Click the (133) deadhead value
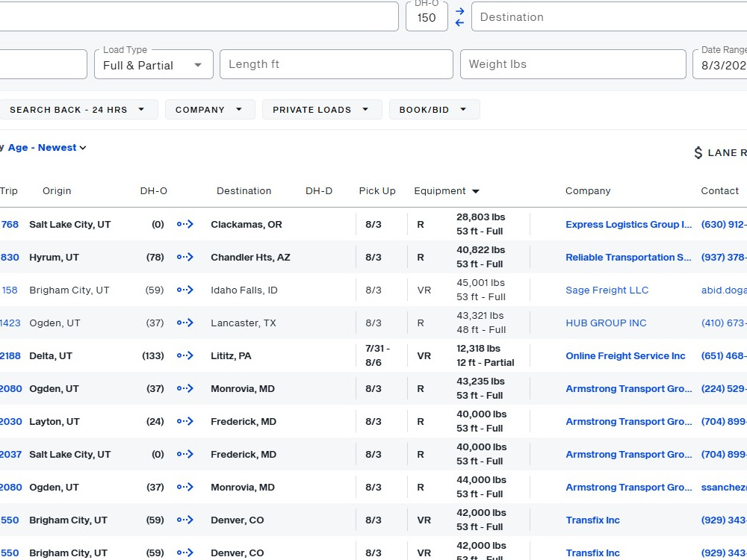This screenshot has width=747, height=560. (153, 355)
